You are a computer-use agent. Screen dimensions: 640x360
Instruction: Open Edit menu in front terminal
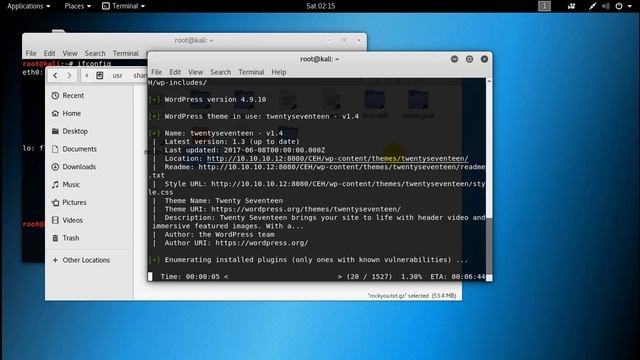(175, 72)
